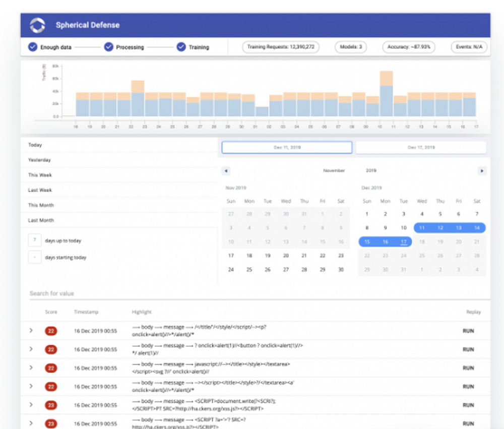This screenshot has height=429, width=504.
Task: Pick December 5 in the calendar
Action: (x=440, y=214)
